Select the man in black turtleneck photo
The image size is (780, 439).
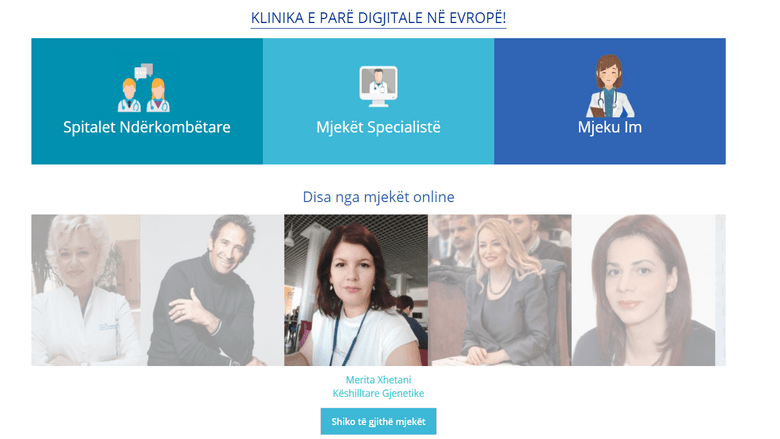pyautogui.click(x=212, y=290)
